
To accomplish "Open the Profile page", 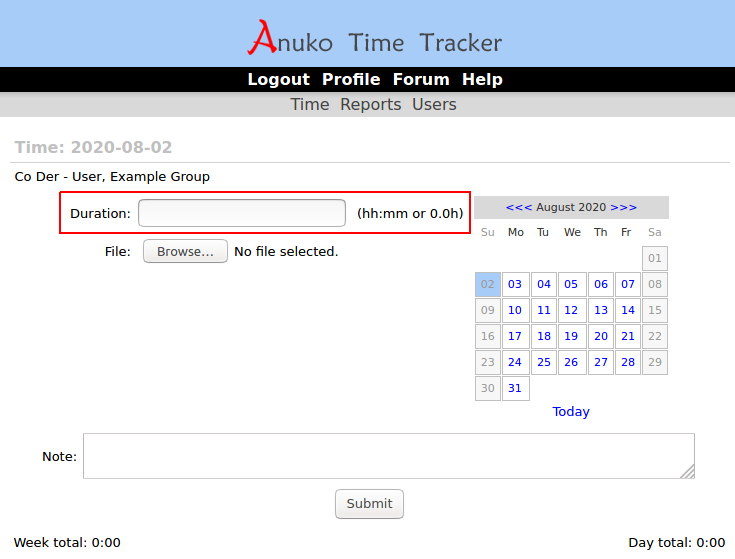I will click(351, 79).
